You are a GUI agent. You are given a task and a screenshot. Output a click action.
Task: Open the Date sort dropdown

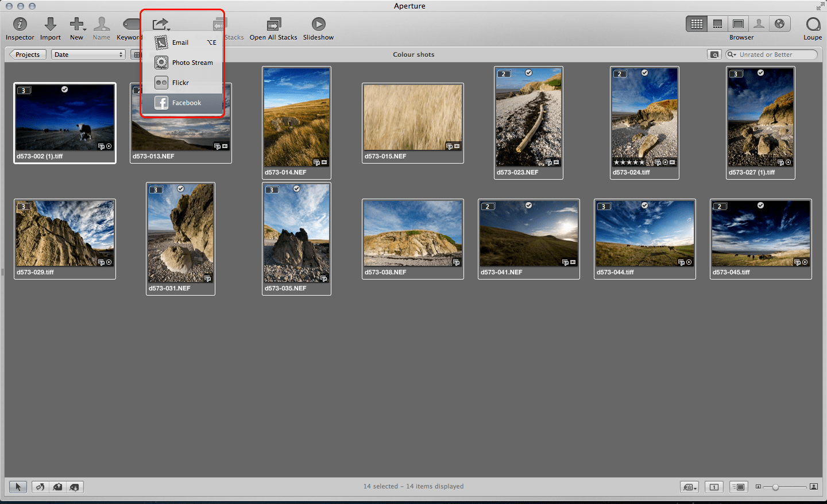point(88,55)
